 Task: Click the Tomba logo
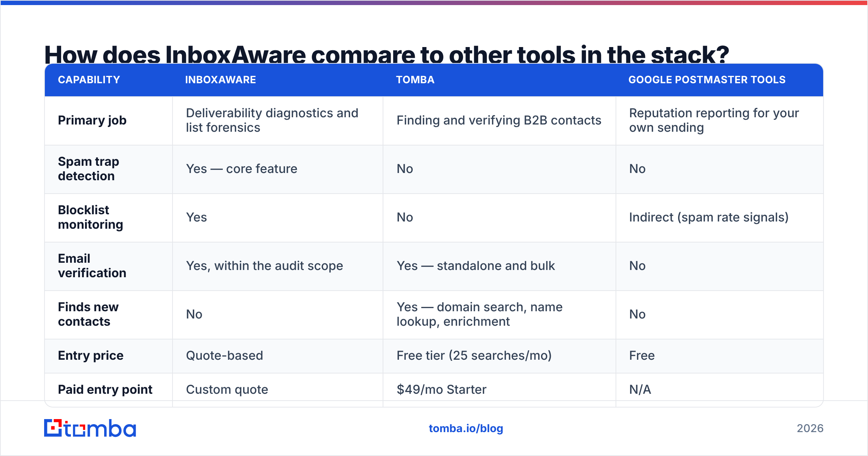[90, 428]
